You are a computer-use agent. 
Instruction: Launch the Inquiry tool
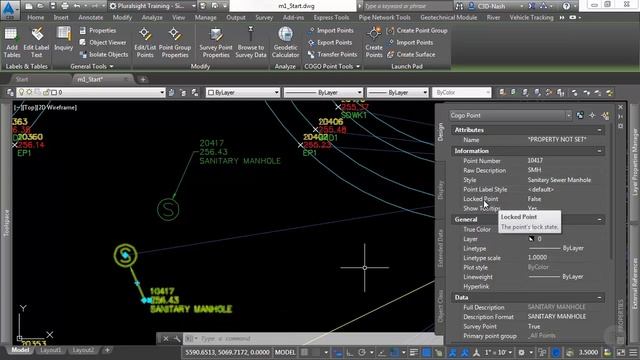tap(64, 39)
